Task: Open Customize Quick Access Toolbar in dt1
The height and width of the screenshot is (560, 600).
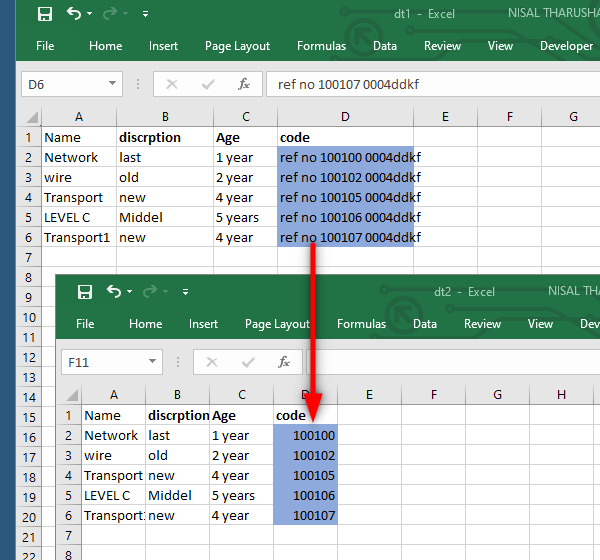Action: pyautogui.click(x=145, y=14)
